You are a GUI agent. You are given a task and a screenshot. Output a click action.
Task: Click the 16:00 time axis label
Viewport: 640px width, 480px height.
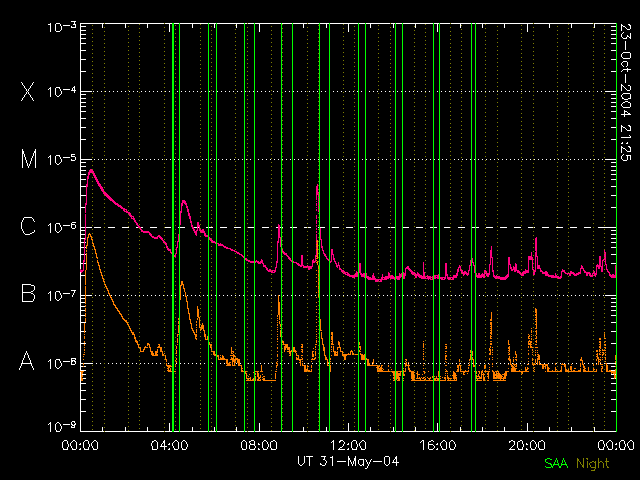438,445
